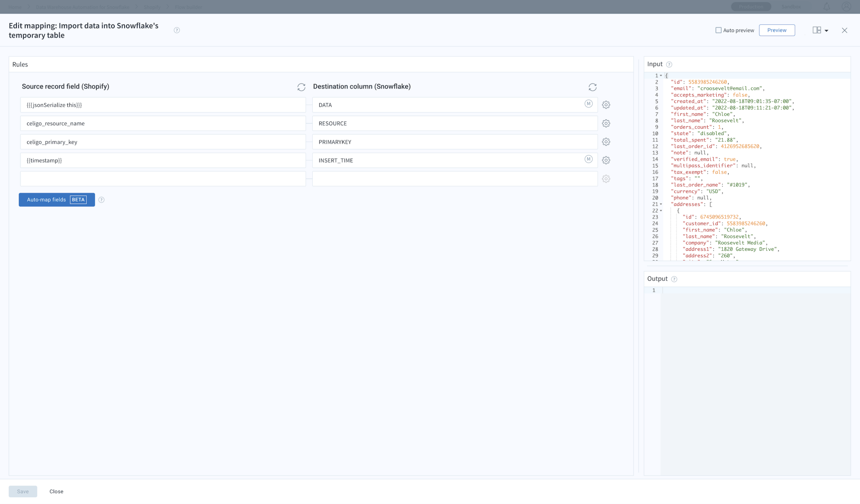Open settings gear for RESOURCE mapping

coord(606,123)
